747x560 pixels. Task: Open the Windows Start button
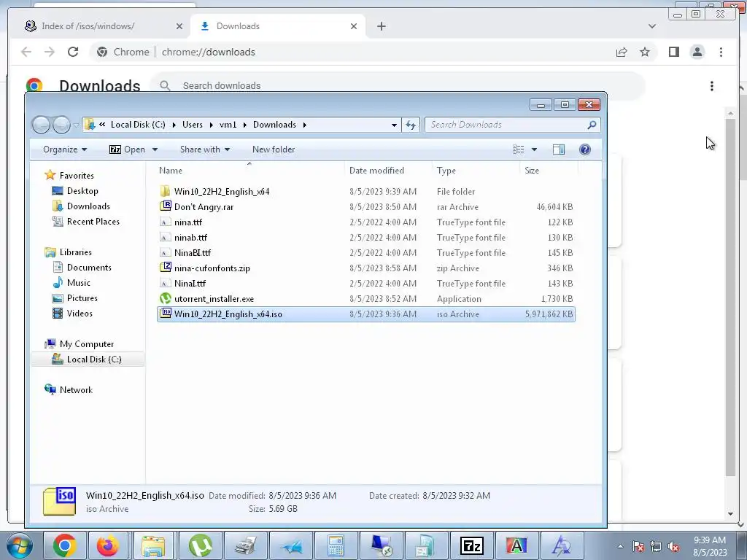[x=20, y=545]
